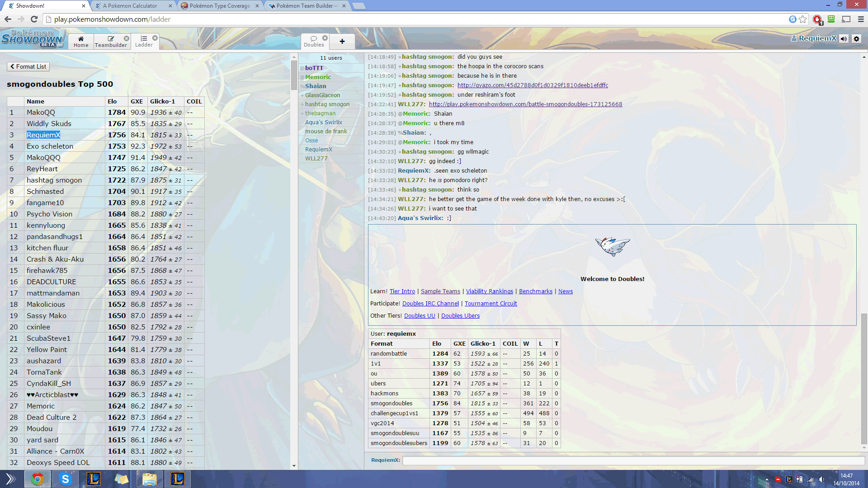Click the red ad-blocker extension icon
This screenshot has height=488, width=868.
pyautogui.click(x=817, y=19)
